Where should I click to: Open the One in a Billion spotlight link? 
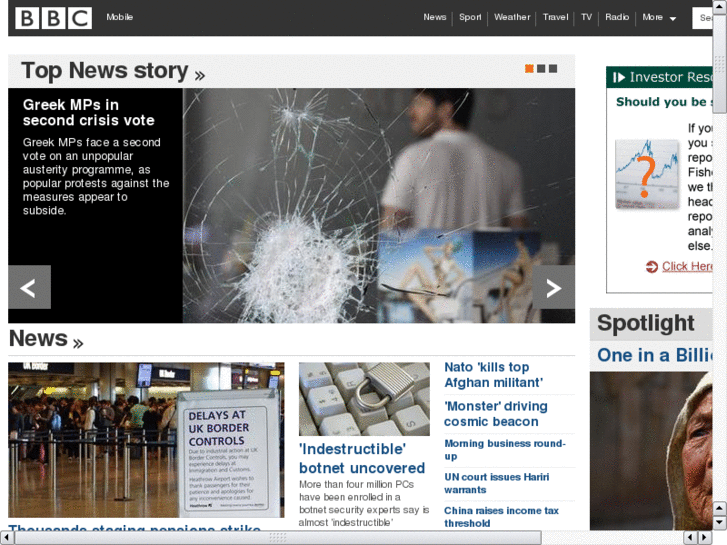655,355
